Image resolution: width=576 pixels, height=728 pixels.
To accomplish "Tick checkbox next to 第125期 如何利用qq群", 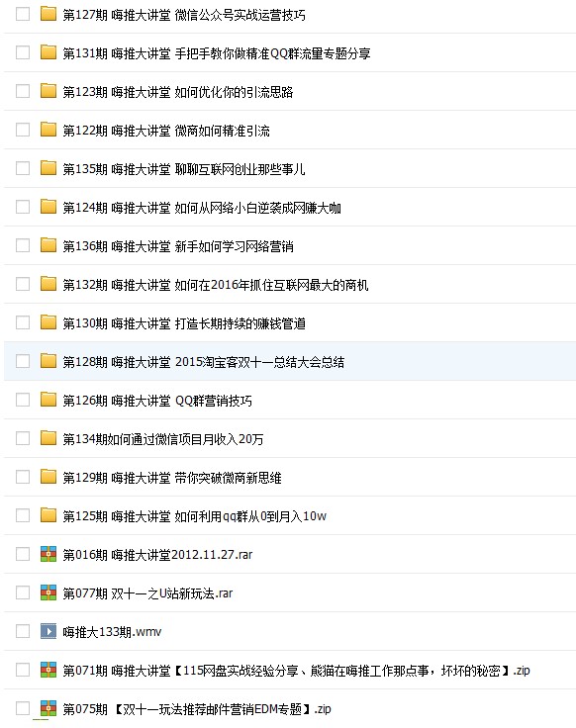I will (23, 515).
